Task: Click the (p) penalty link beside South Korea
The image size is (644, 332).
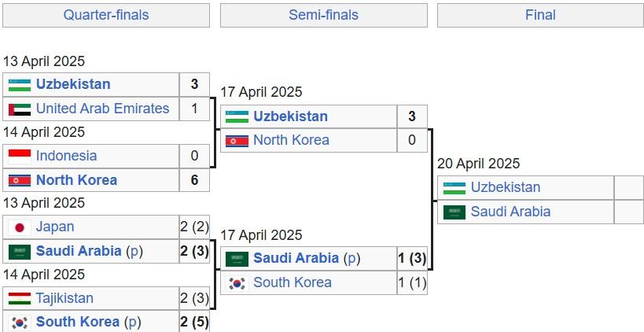Action: tap(131, 322)
